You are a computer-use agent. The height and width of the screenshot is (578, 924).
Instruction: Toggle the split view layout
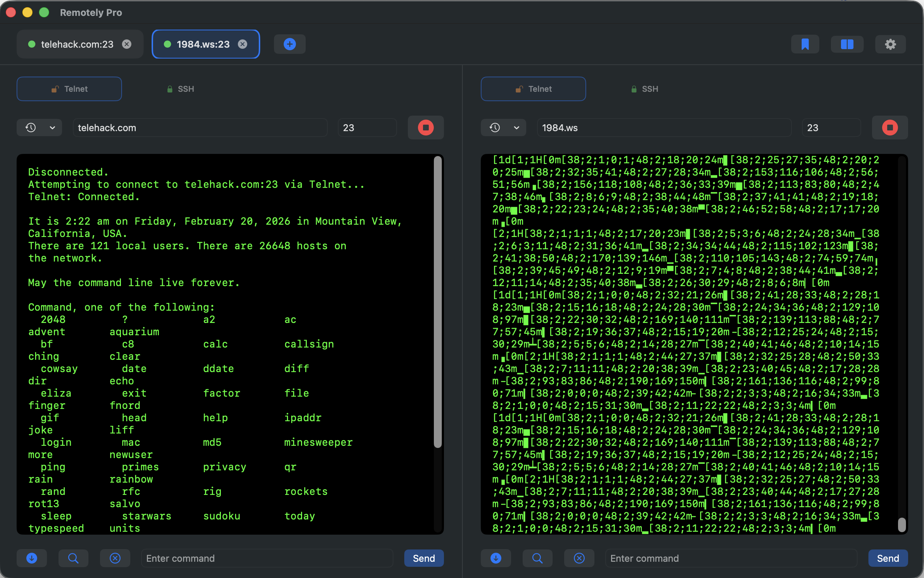[847, 44]
